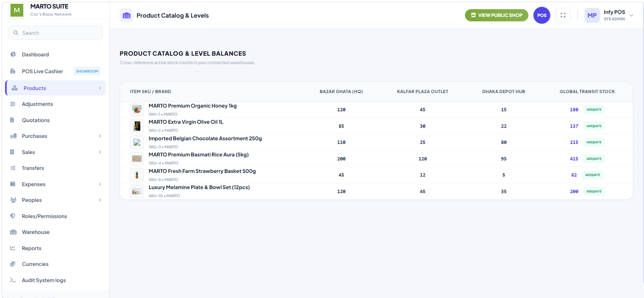The height and width of the screenshot is (298, 644).
Task: Select MARTO Premium Organic Honey 1kg name
Action: [x=192, y=106]
